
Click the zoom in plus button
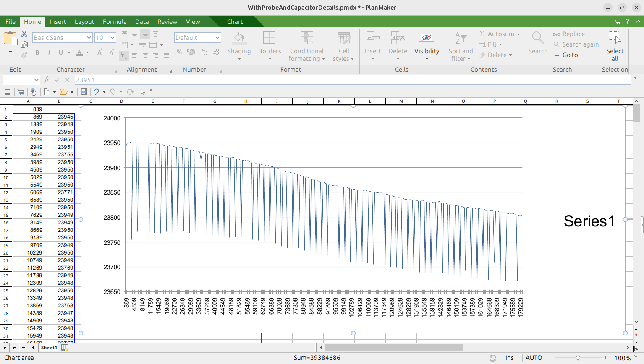point(605,358)
